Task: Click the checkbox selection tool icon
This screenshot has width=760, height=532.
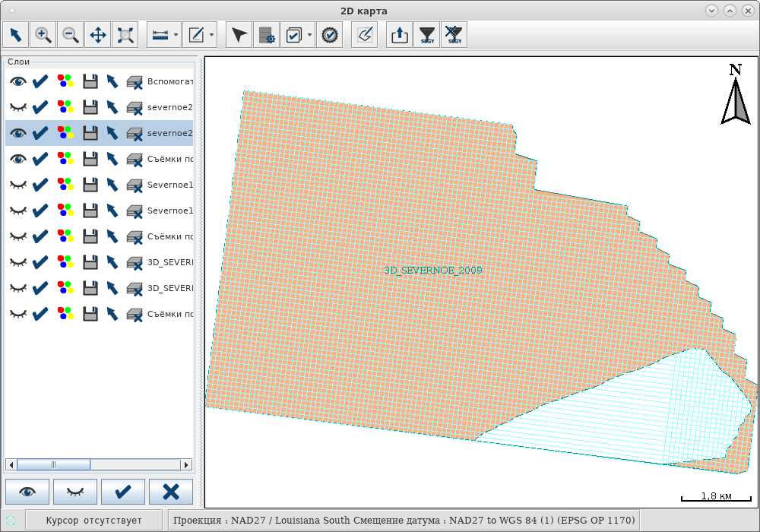Action: click(x=293, y=35)
